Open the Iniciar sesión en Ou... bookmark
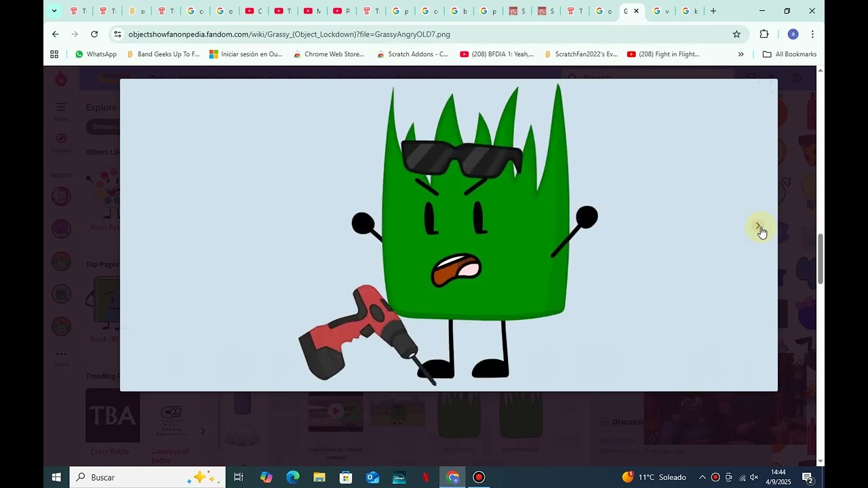Image resolution: width=868 pixels, height=488 pixels. (245, 54)
